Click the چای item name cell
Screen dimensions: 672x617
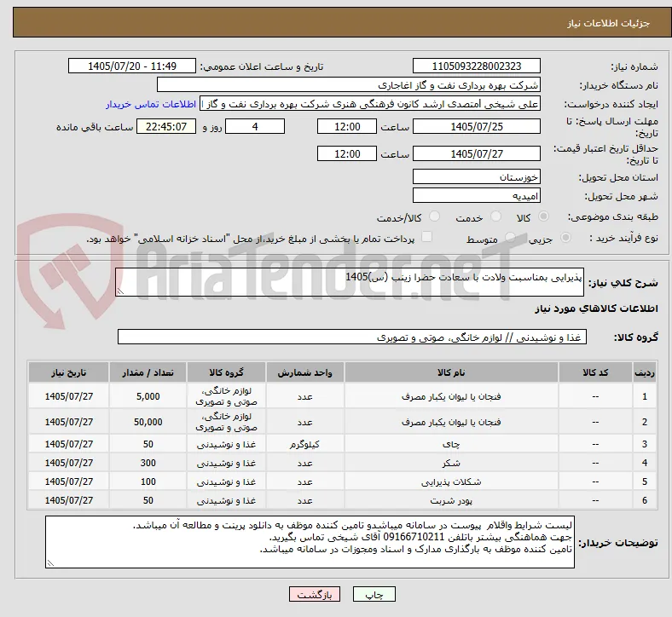[451, 444]
